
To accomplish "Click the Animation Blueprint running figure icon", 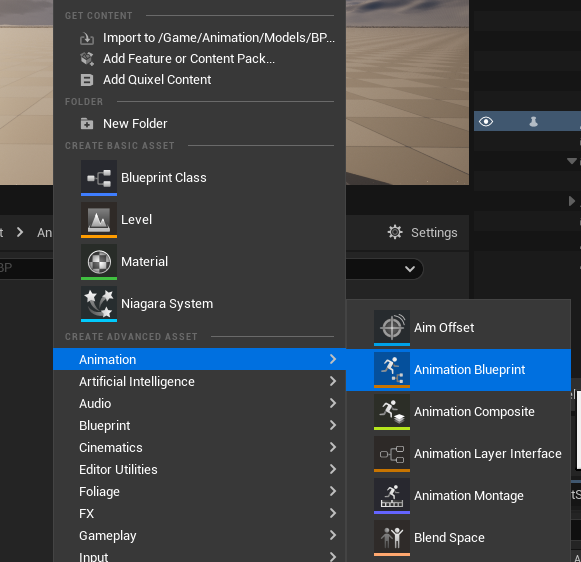I will tap(392, 370).
